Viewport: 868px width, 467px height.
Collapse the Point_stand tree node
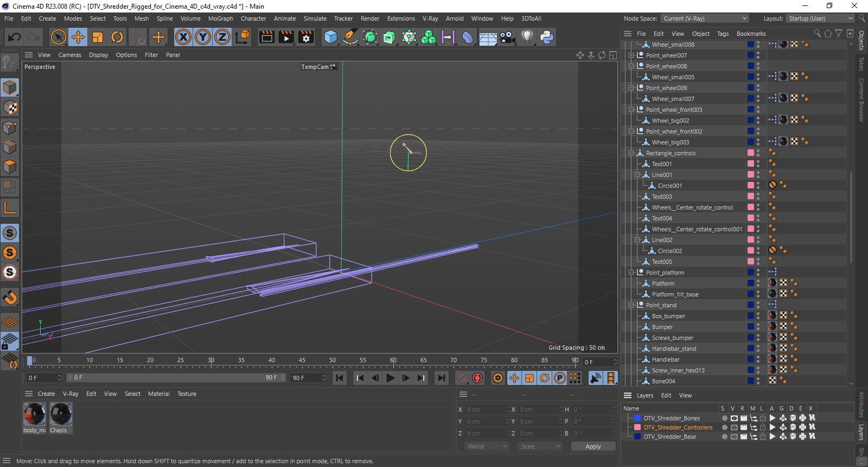pyautogui.click(x=631, y=305)
